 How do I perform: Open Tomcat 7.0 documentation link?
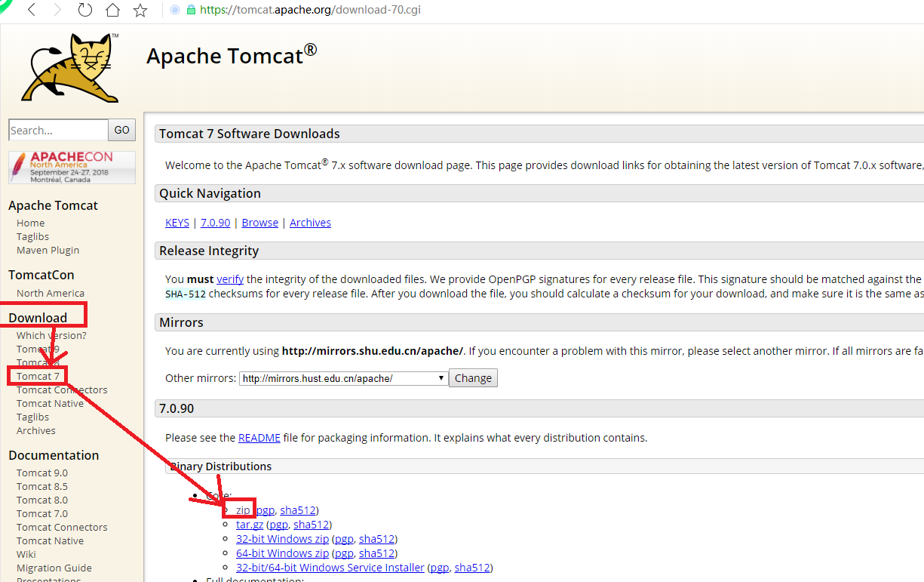coord(42,513)
